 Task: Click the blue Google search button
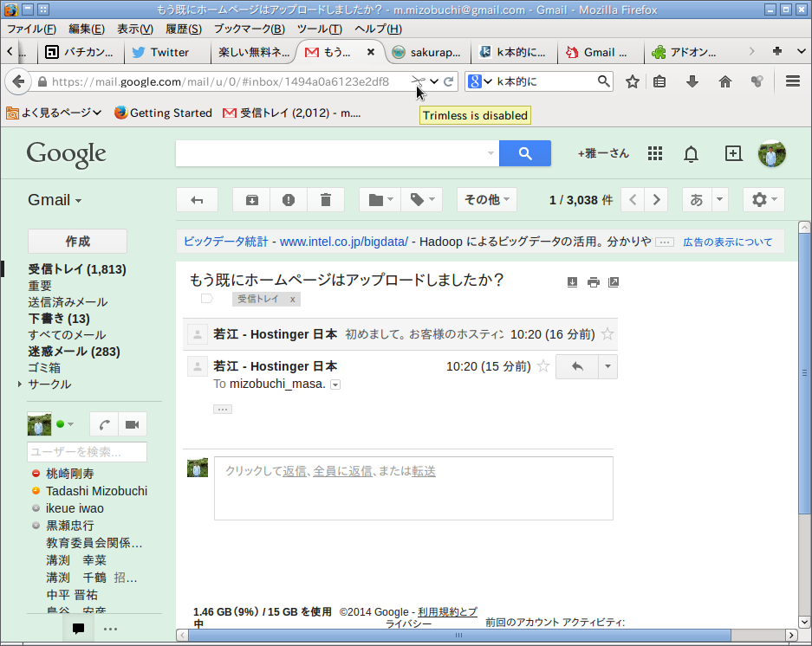point(525,153)
